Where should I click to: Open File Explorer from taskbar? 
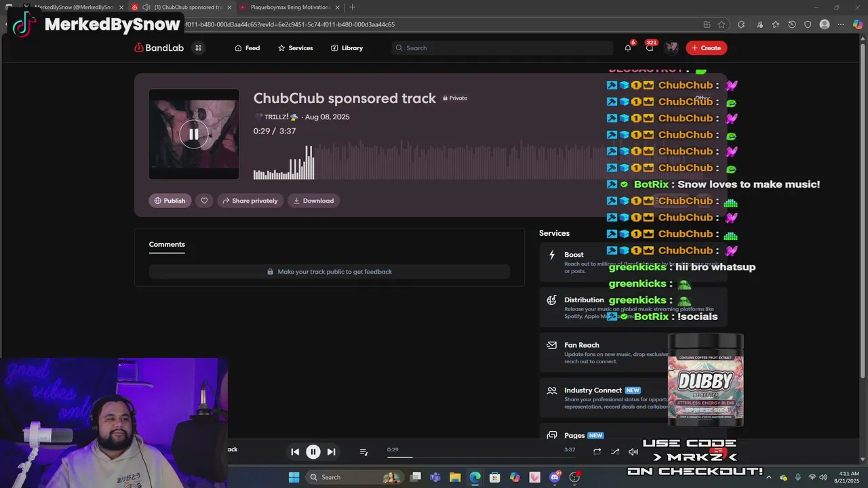point(455,477)
